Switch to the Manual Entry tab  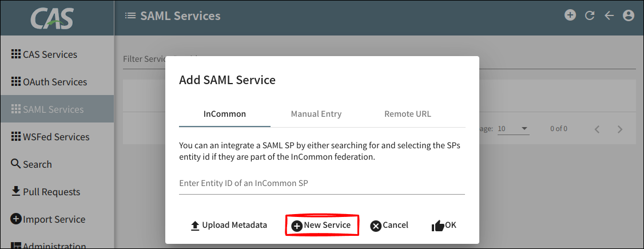click(x=316, y=114)
